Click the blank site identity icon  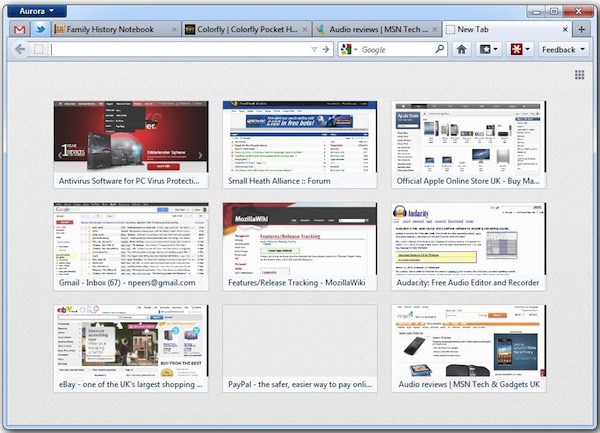[39, 49]
